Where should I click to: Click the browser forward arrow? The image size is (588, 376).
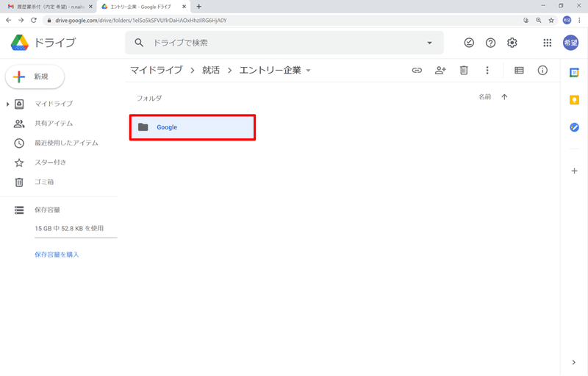click(21, 21)
